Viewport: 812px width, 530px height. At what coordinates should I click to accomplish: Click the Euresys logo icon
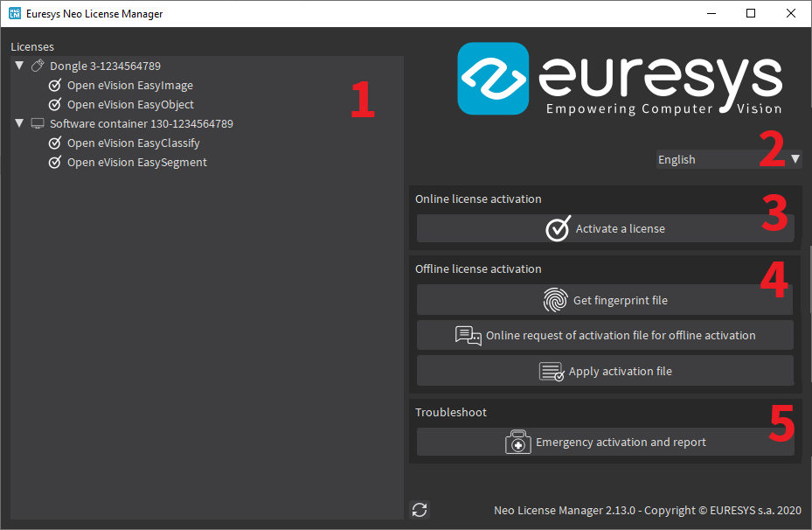(492, 79)
